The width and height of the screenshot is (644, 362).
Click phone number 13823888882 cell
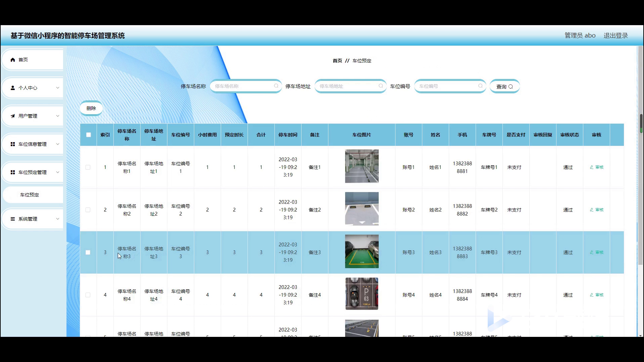click(x=462, y=210)
